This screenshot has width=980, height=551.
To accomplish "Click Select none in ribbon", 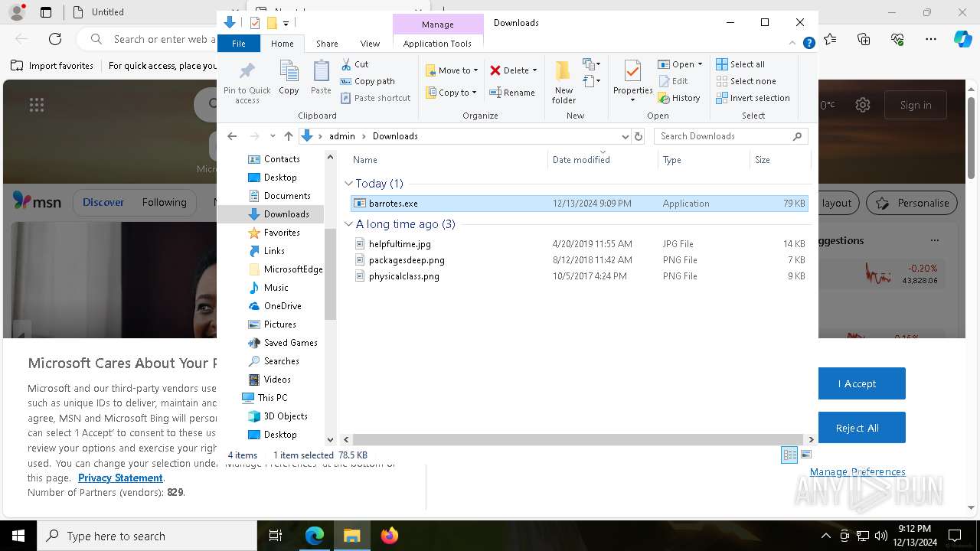I will tap(746, 81).
